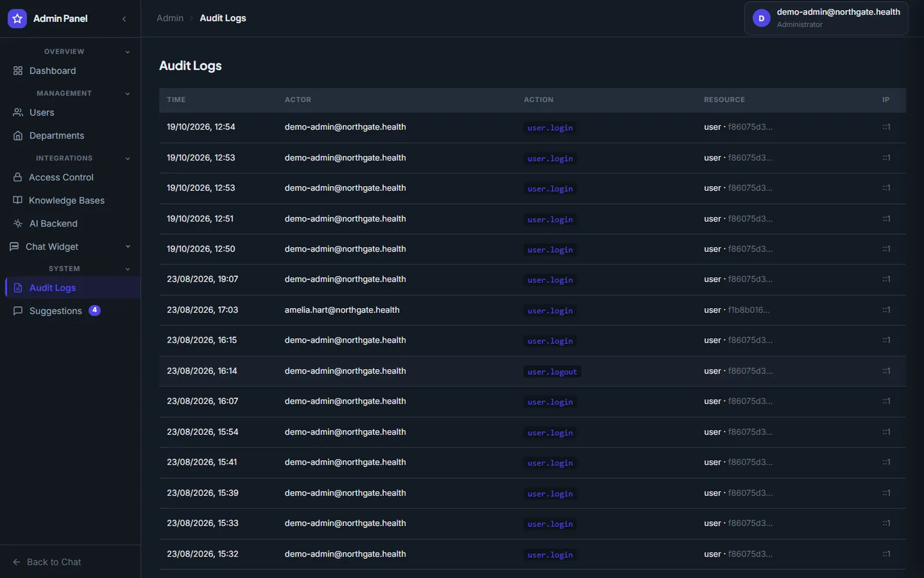Click the 23/08/2026, 15:54 timestamp
This screenshot has width=924, height=578.
(x=202, y=432)
